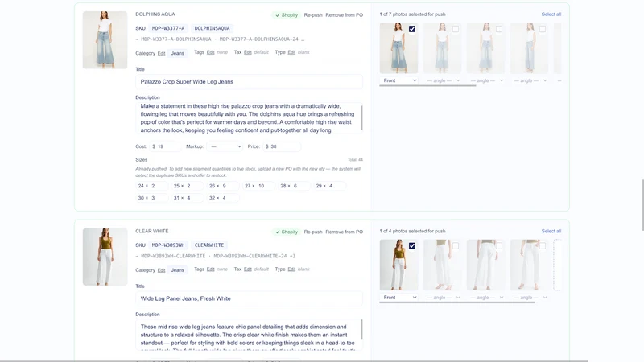
Task: Click the Clear White description text area
Action: point(248,335)
